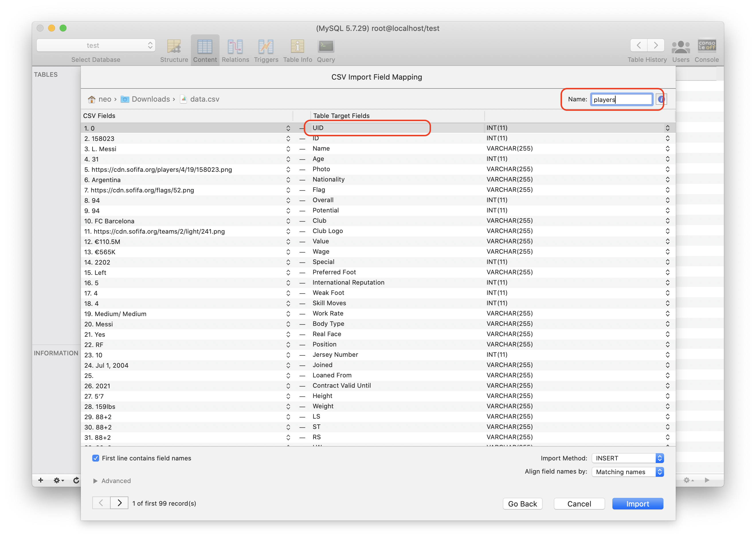
Task: Add a new table with the plus button
Action: (x=41, y=480)
